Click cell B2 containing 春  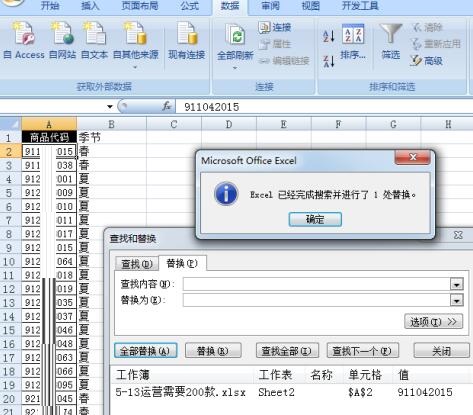111,152
